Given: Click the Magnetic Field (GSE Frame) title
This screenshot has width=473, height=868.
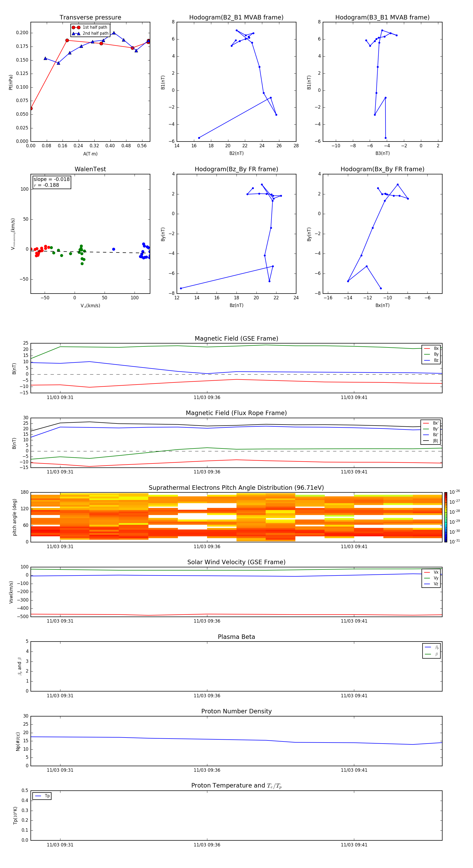Looking at the screenshot, I should pyautogui.click(x=236, y=339).
